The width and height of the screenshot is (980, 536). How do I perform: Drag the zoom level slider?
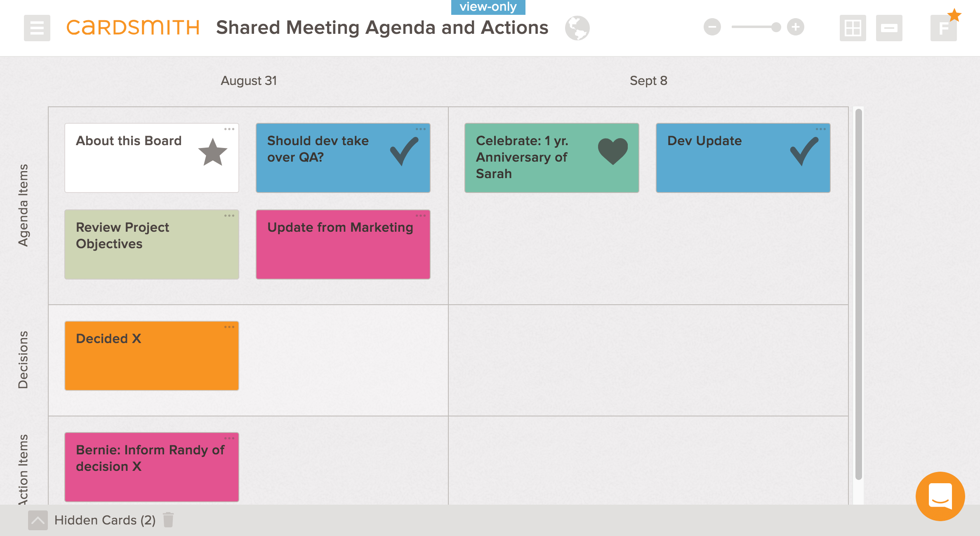click(775, 28)
